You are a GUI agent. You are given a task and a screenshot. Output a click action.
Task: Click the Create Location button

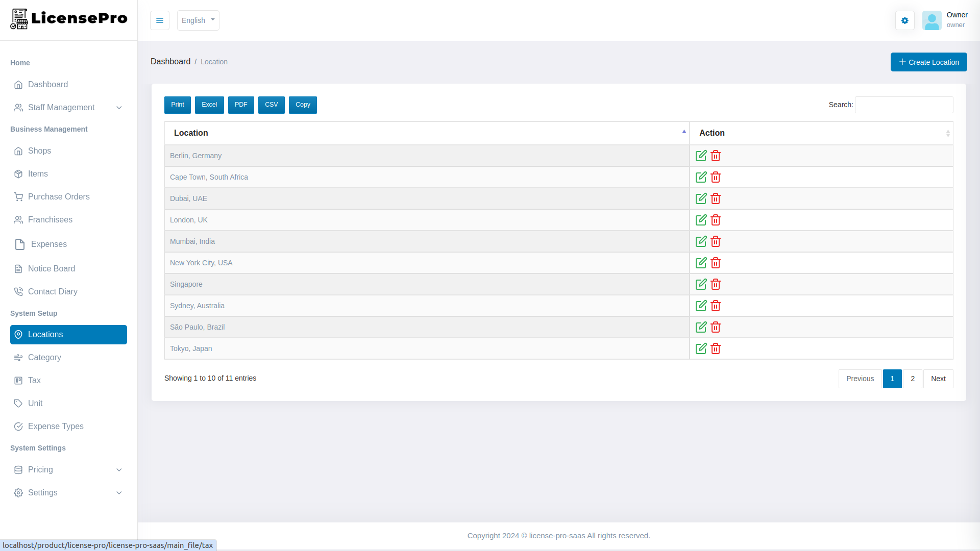[928, 62]
